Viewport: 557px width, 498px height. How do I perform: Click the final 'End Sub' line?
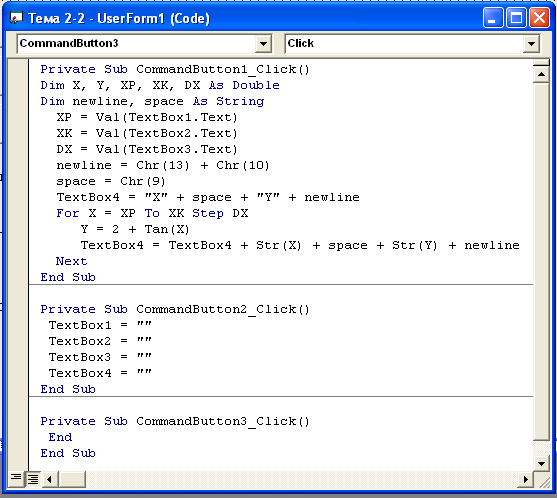tap(68, 453)
